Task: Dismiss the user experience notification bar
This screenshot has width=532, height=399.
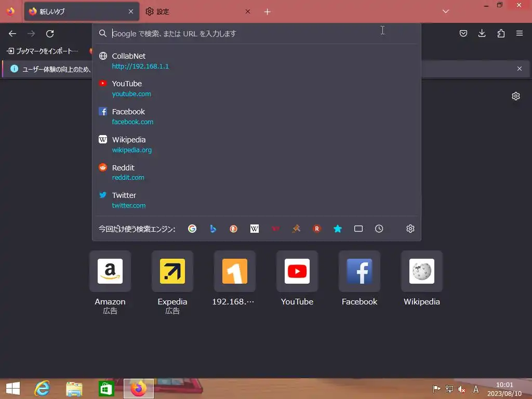Action: point(520,69)
